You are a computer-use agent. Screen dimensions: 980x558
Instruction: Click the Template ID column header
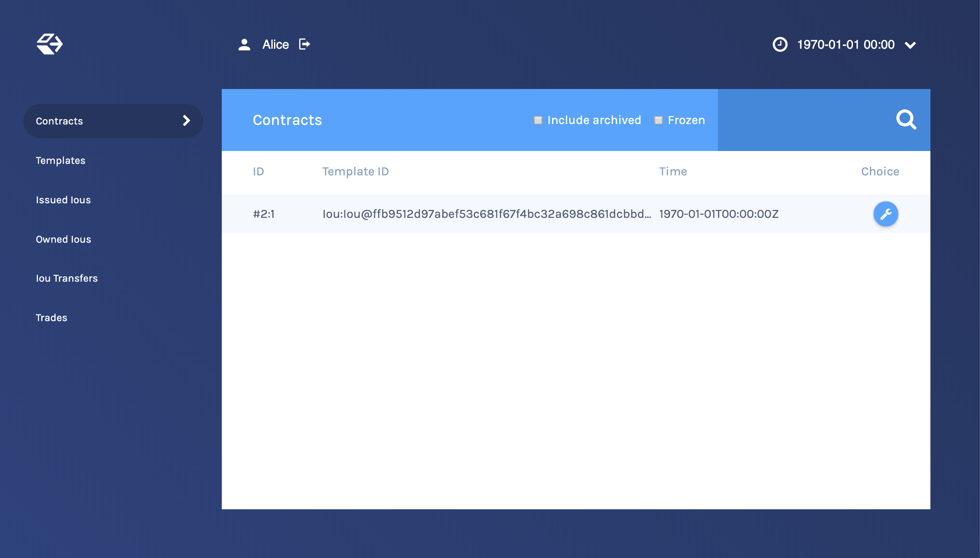pos(355,171)
